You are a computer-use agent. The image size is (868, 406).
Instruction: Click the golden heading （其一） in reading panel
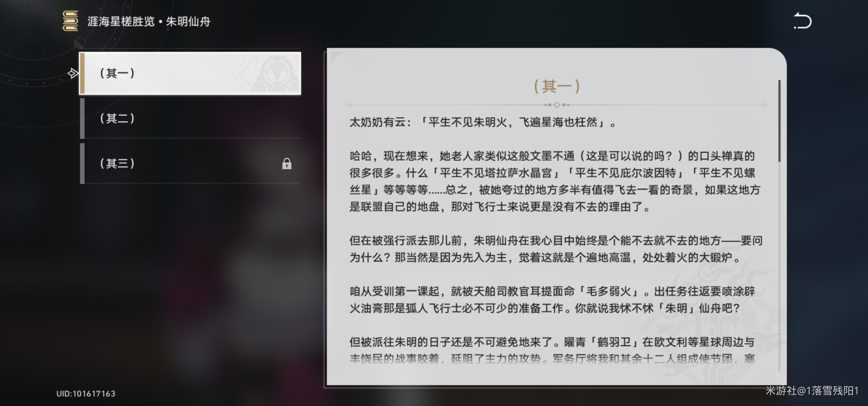pos(556,86)
